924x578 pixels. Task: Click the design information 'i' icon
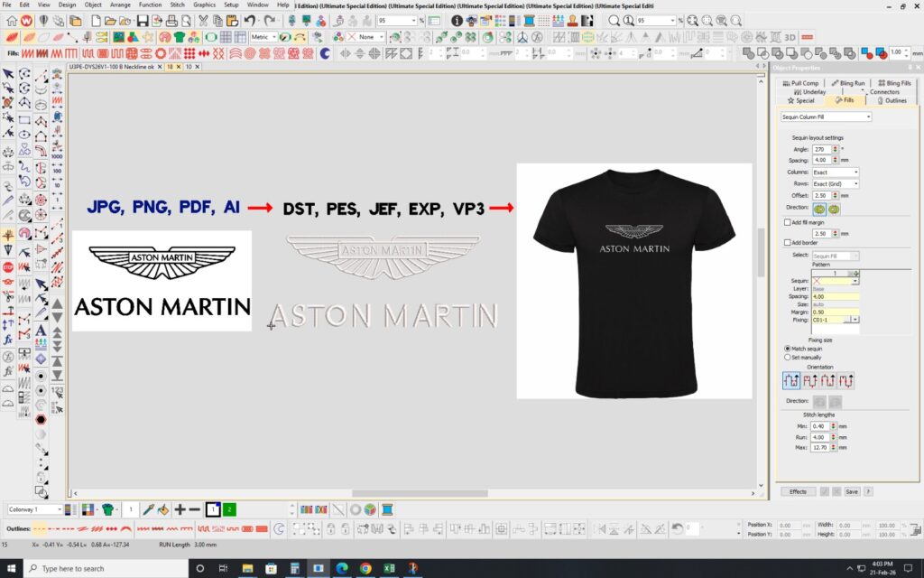[x=457, y=21]
